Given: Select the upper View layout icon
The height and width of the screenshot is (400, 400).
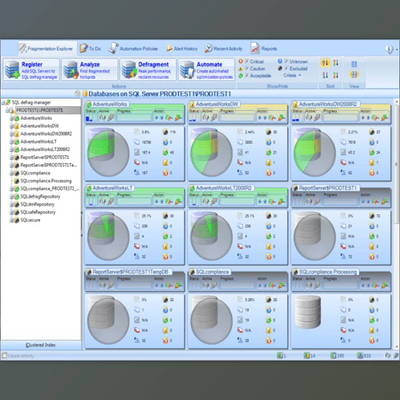Looking at the screenshot, I should [354, 64].
